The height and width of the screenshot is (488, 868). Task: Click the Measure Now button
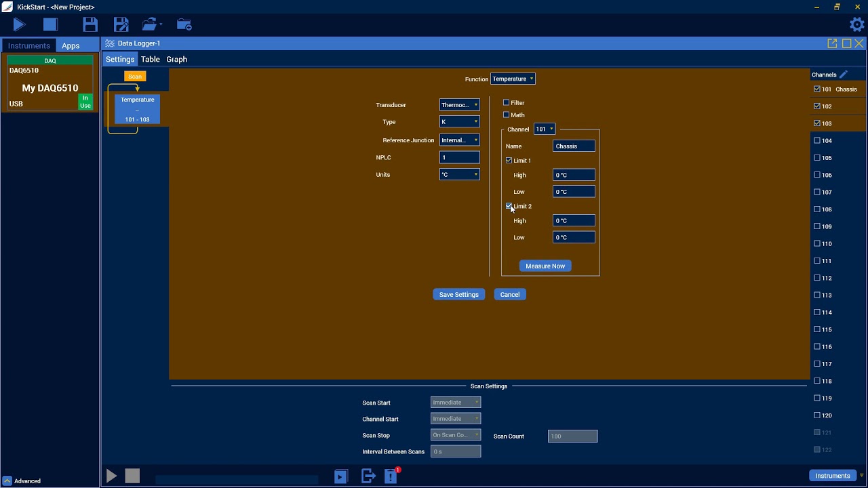(545, 266)
